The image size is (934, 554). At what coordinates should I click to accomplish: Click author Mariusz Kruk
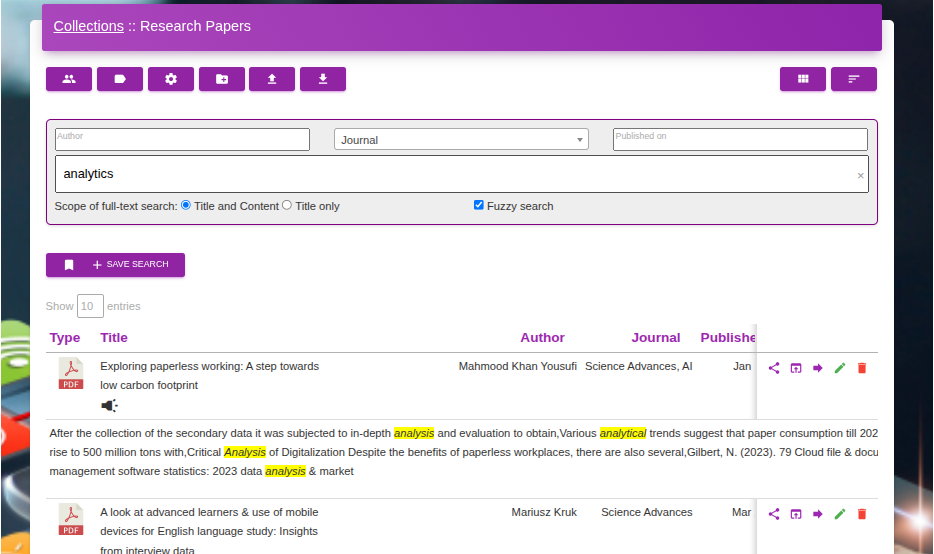coord(544,512)
